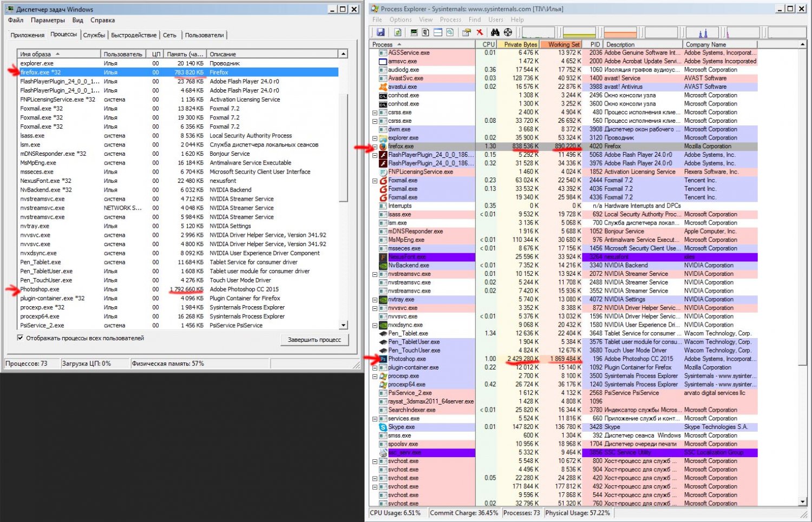Click the Save icon in Process Explorer toolbar
Screen dimensions: 812x522
[381, 32]
